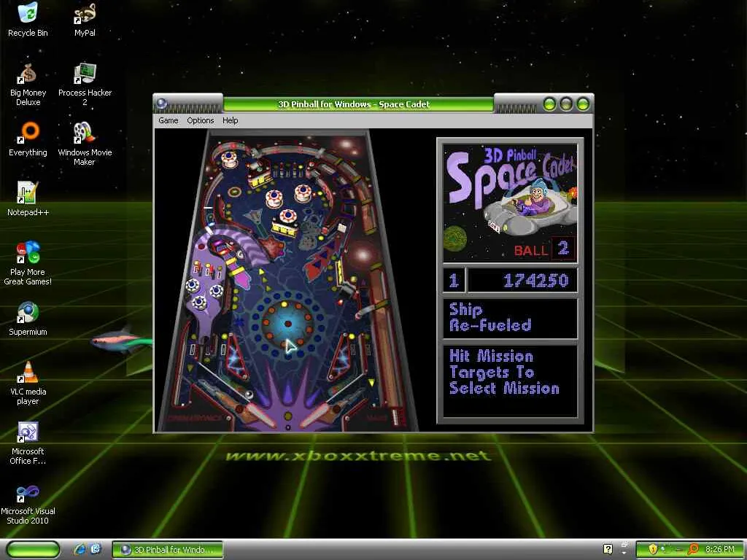Open Internet Explorer from quick launch
Viewport: 747px width, 560px height.
(x=80, y=549)
